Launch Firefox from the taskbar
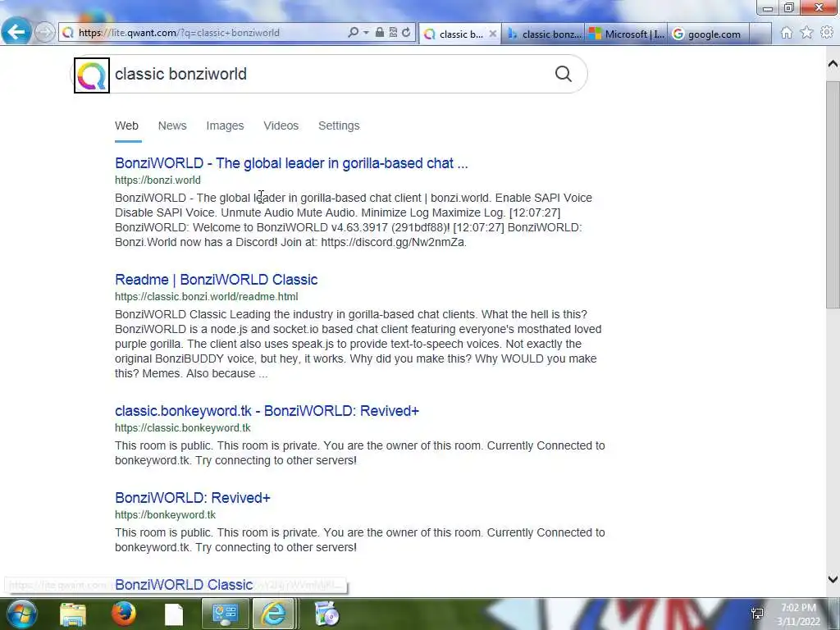 pyautogui.click(x=124, y=614)
